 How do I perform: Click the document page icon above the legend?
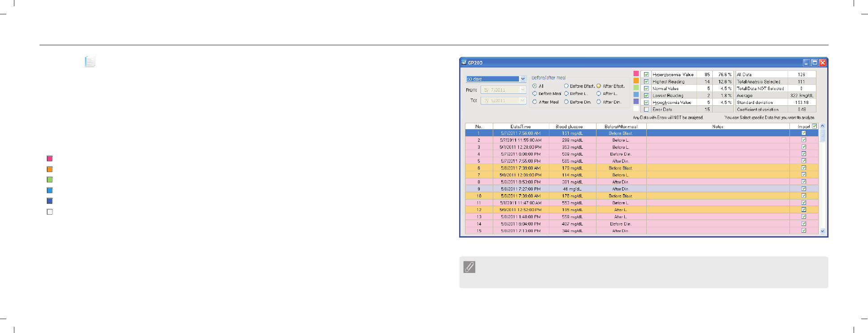pyautogui.click(x=90, y=61)
